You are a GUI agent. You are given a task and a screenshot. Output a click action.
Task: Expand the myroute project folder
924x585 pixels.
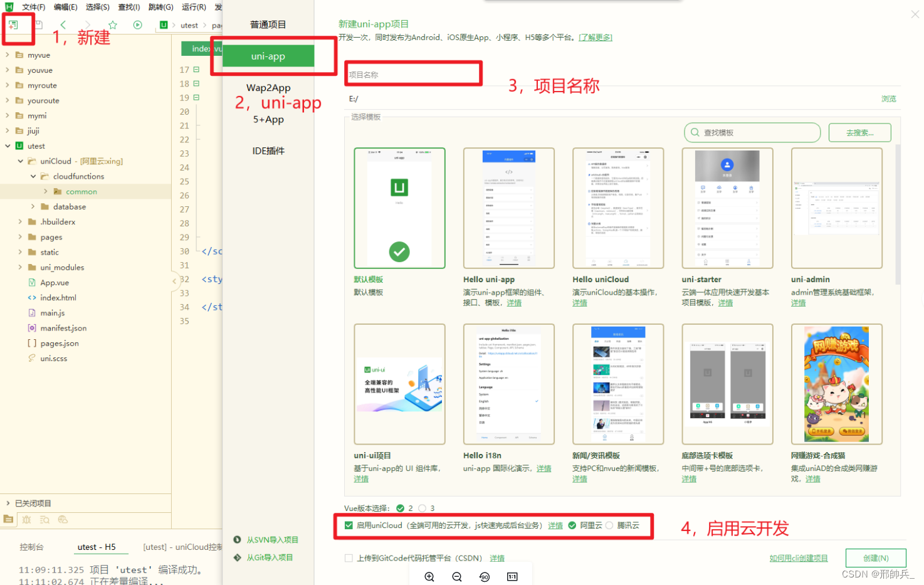pyautogui.click(x=8, y=85)
